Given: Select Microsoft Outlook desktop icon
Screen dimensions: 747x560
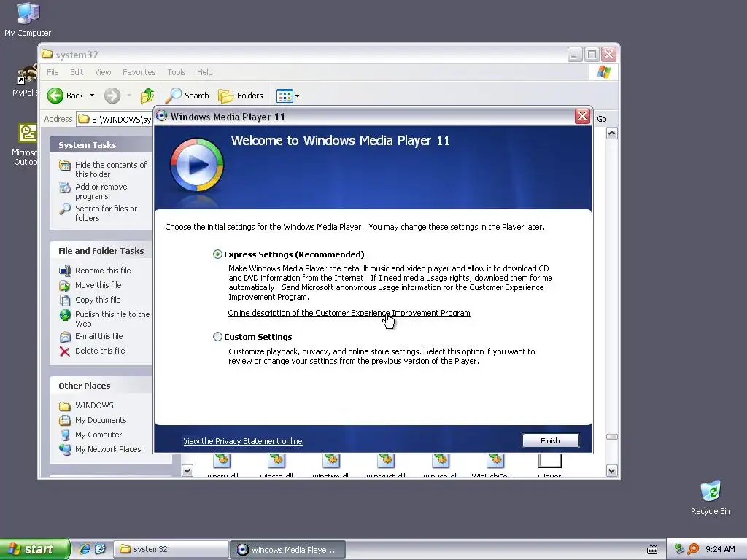Looking at the screenshot, I should tap(25, 144).
